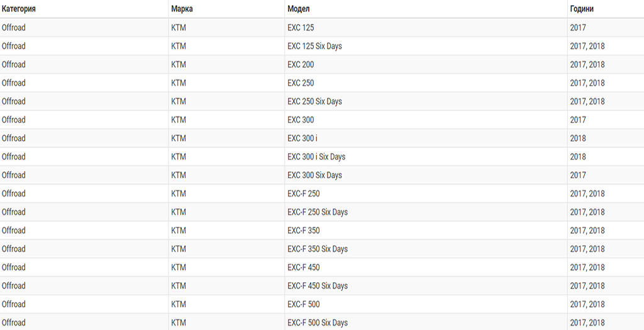Click the EXC-F 450 model entry
The image size is (644, 330).
tap(304, 268)
